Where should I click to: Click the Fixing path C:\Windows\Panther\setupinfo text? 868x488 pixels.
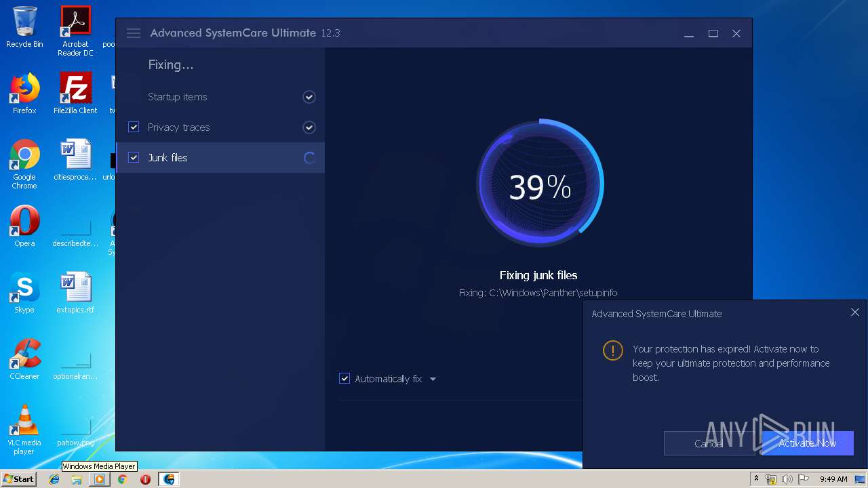pyautogui.click(x=538, y=293)
